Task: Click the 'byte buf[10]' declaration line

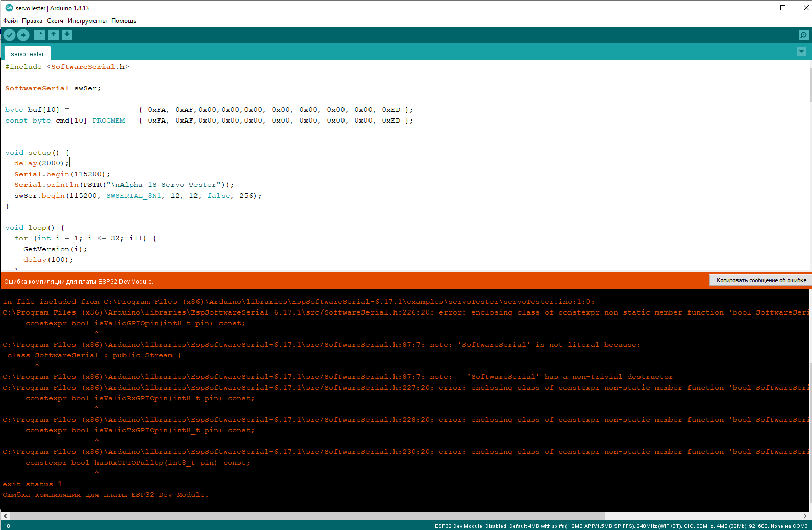Action: point(209,110)
